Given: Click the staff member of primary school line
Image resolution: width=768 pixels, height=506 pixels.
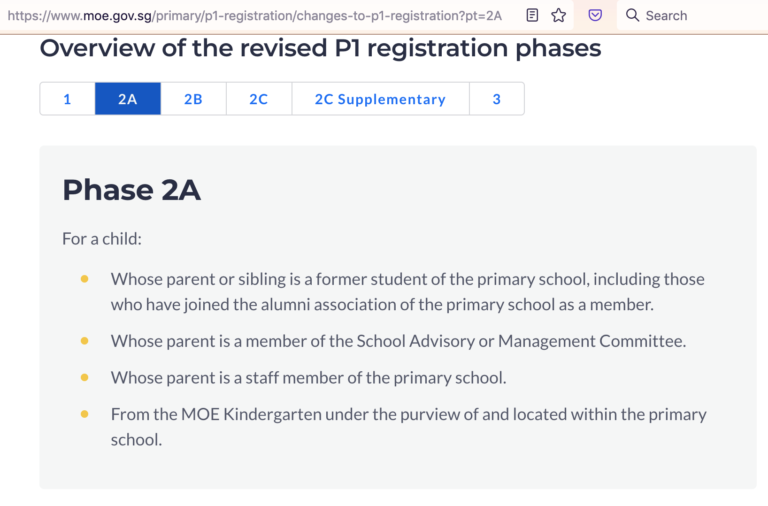Looking at the screenshot, I should (x=309, y=378).
